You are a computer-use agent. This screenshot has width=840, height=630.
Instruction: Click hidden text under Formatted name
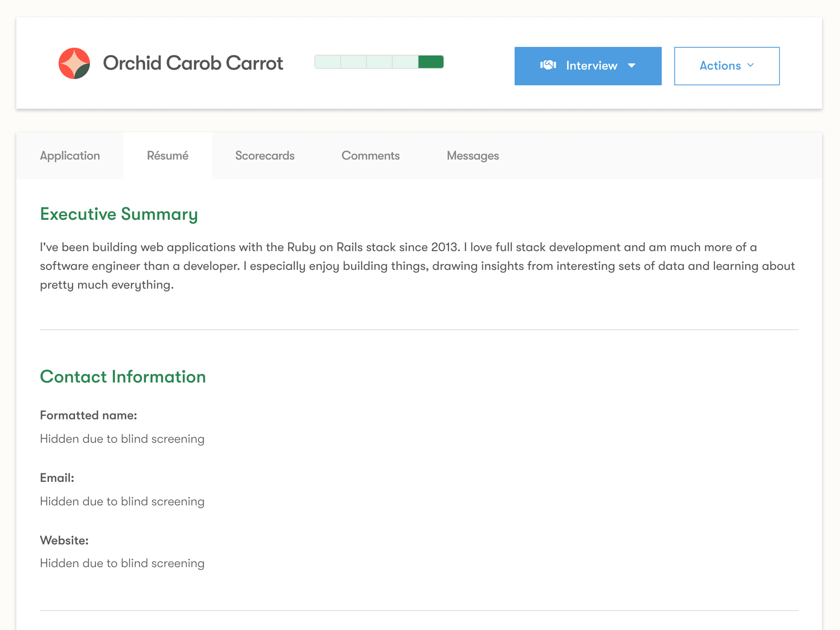point(122,439)
